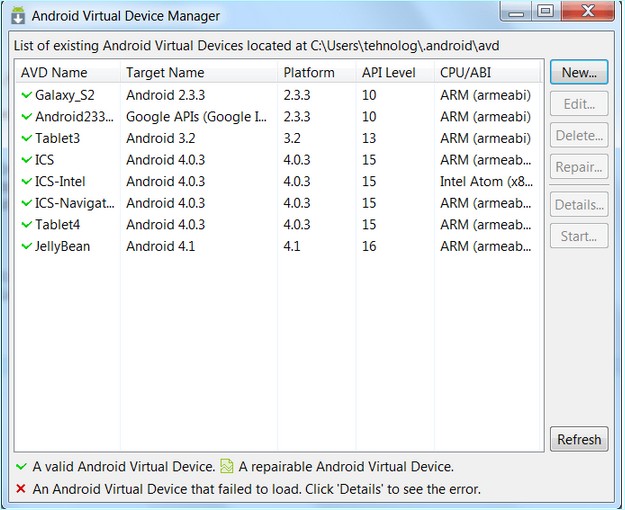625x510 pixels.
Task: Click the 3.2 platform cell
Action: click(292, 138)
